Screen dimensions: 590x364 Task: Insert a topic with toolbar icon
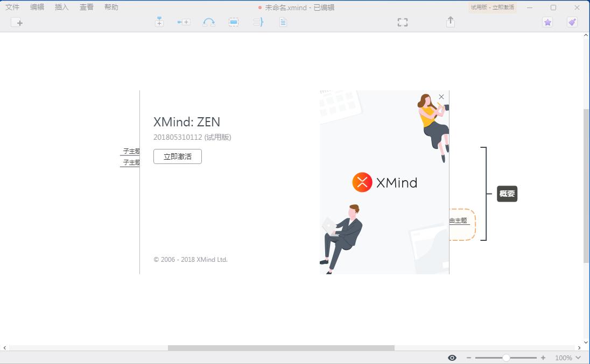point(159,22)
